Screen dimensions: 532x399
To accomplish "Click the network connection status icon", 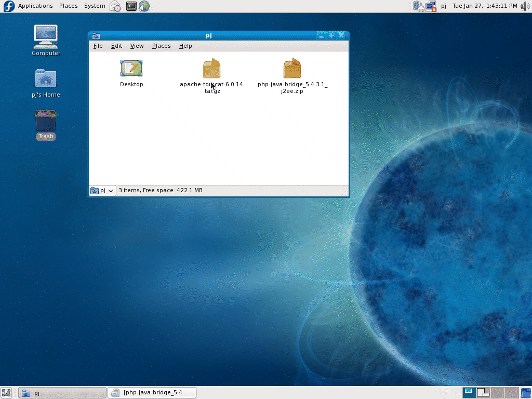I will pos(431,6).
